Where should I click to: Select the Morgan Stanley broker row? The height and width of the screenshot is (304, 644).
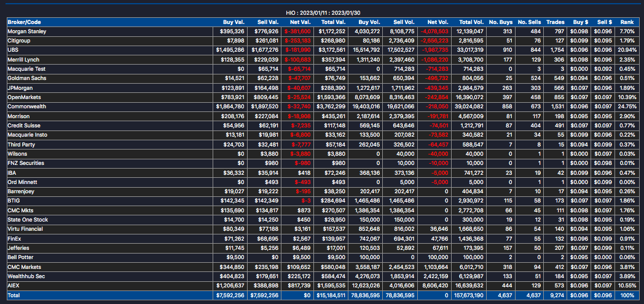(x=322, y=31)
